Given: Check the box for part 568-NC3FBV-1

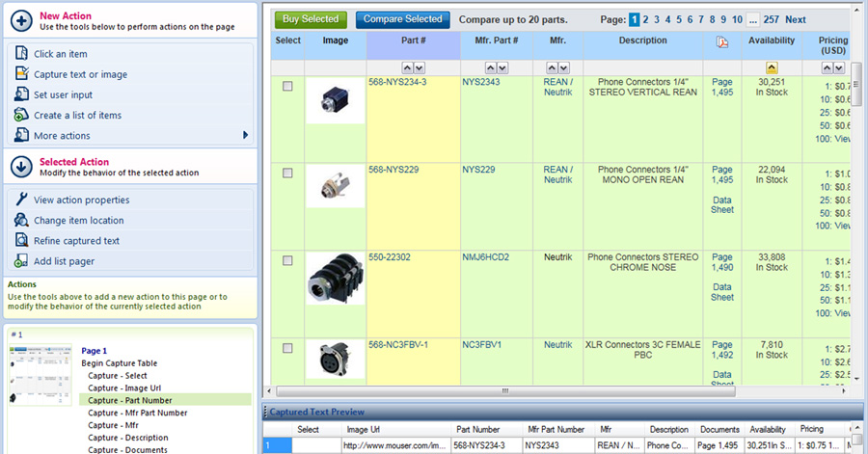Looking at the screenshot, I should pyautogui.click(x=287, y=348).
